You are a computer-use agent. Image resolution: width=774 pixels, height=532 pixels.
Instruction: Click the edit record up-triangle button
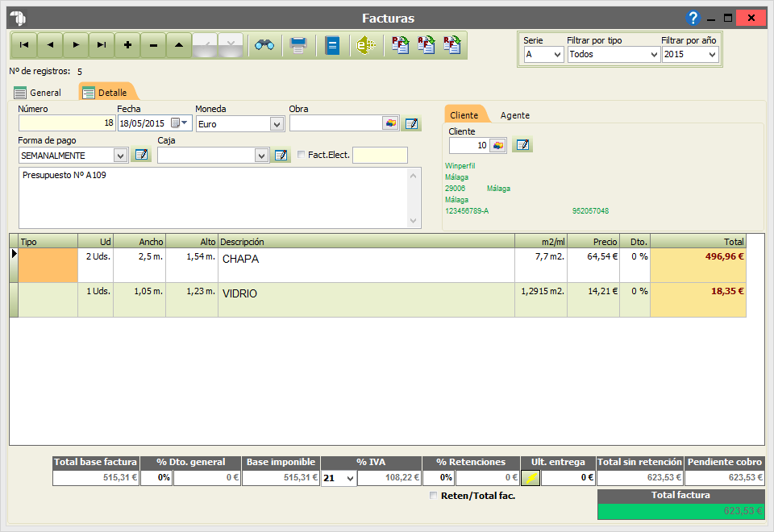tap(179, 45)
